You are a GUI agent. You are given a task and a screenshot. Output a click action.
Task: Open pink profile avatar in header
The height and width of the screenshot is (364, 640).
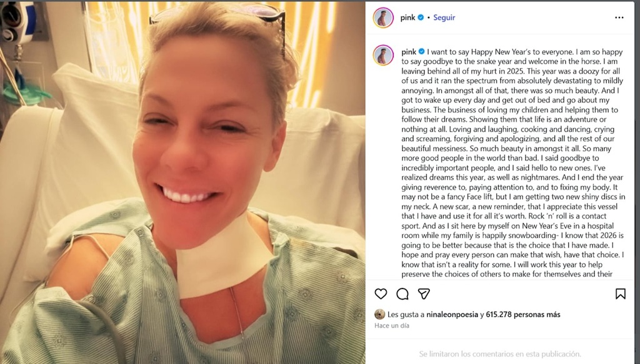pos(383,17)
